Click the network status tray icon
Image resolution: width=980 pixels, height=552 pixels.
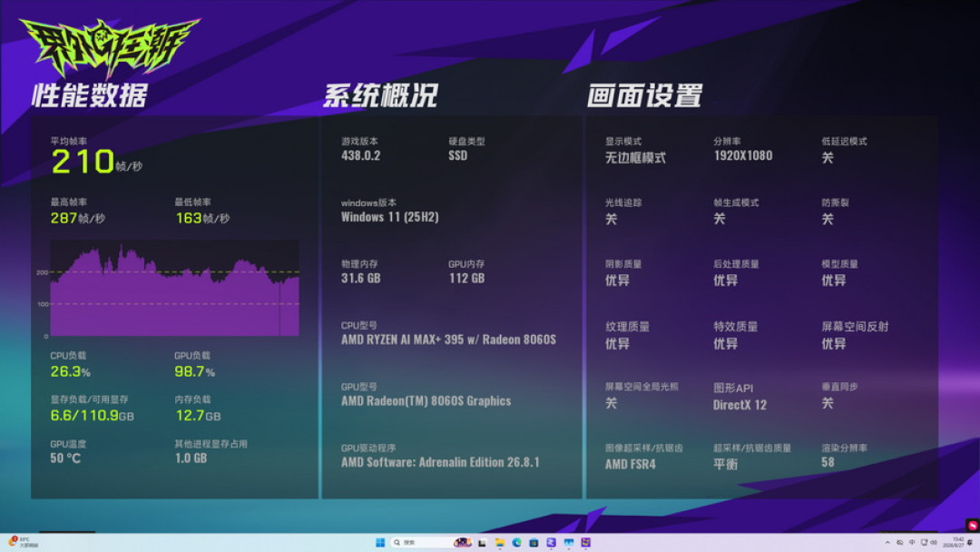[924, 542]
